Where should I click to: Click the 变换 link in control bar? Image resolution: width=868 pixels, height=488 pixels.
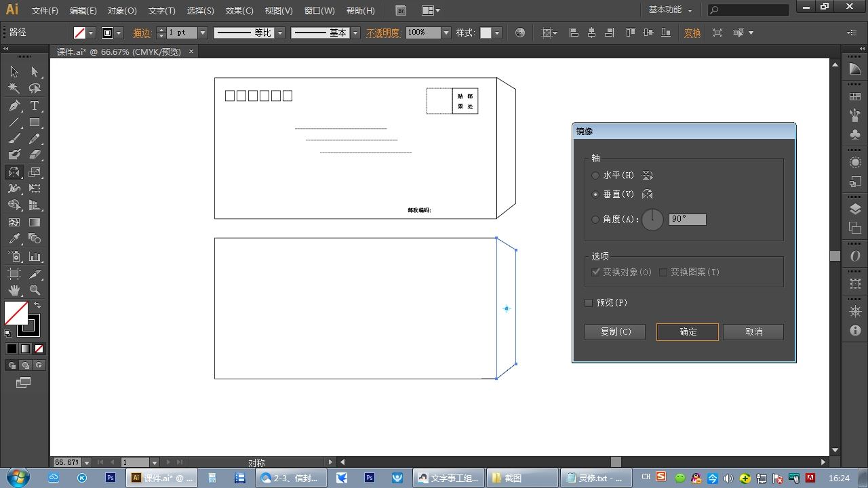click(692, 33)
